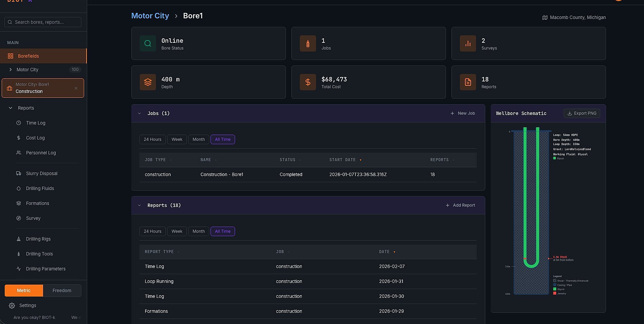Open the Borefields menu item
Viewport: 644px width, 324px height.
[28, 56]
